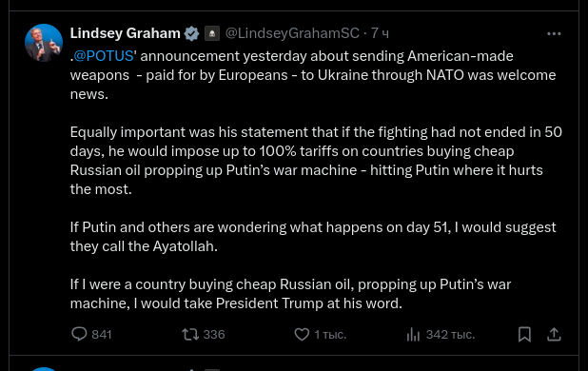
Task: Click the 342 тыс. views count
Action: tap(450, 334)
